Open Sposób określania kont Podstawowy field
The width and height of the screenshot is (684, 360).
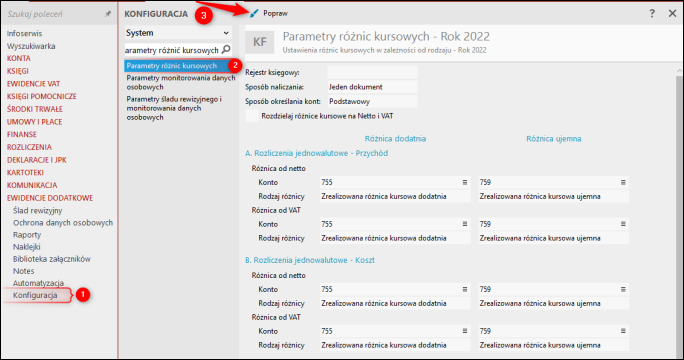tap(372, 101)
